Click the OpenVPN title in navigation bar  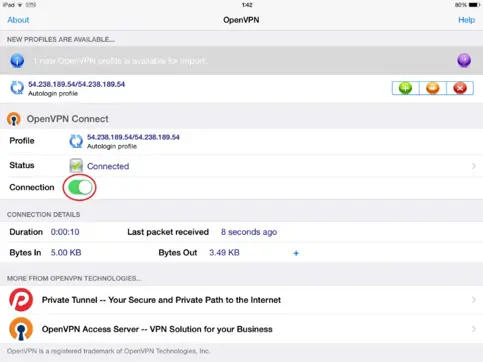click(241, 20)
